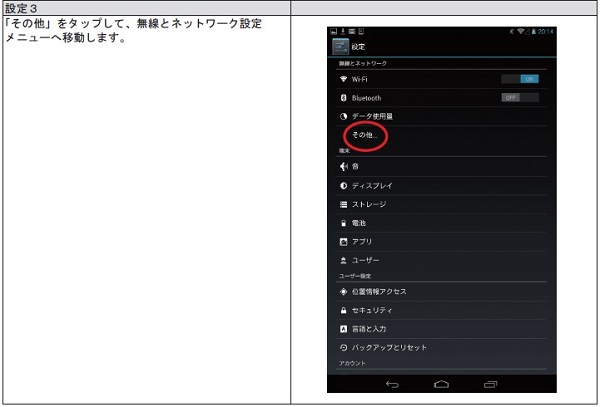This screenshot has width=600, height=407.
Task: Tap the 音 sound speaker icon
Action: click(x=343, y=167)
